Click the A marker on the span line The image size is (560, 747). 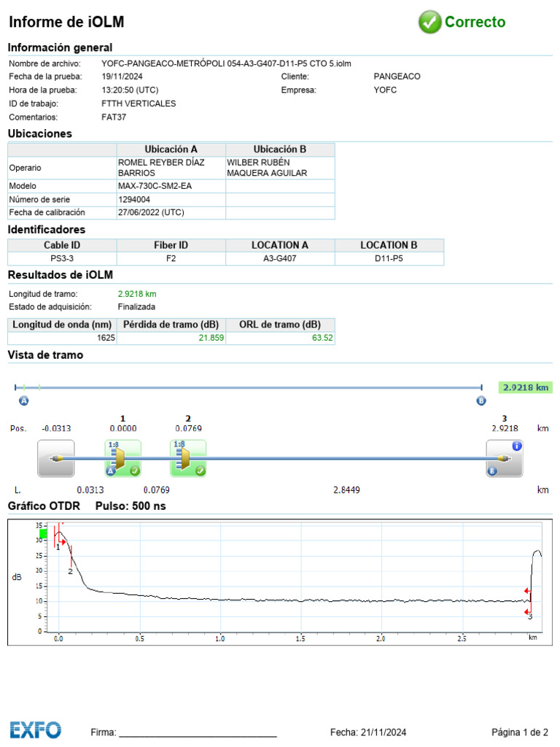24,400
